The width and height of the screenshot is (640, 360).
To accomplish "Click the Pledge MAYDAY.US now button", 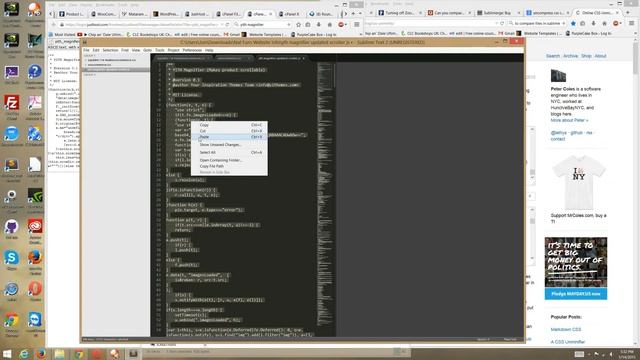I will pyautogui.click(x=576, y=294).
